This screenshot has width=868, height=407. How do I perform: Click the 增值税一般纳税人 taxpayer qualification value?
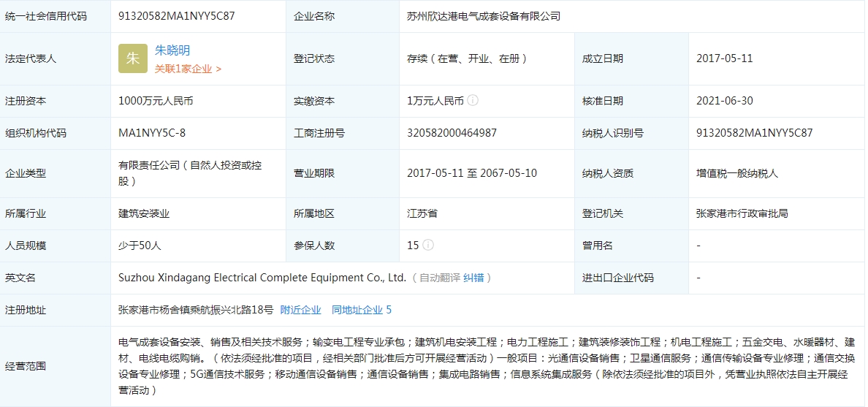tap(737, 173)
